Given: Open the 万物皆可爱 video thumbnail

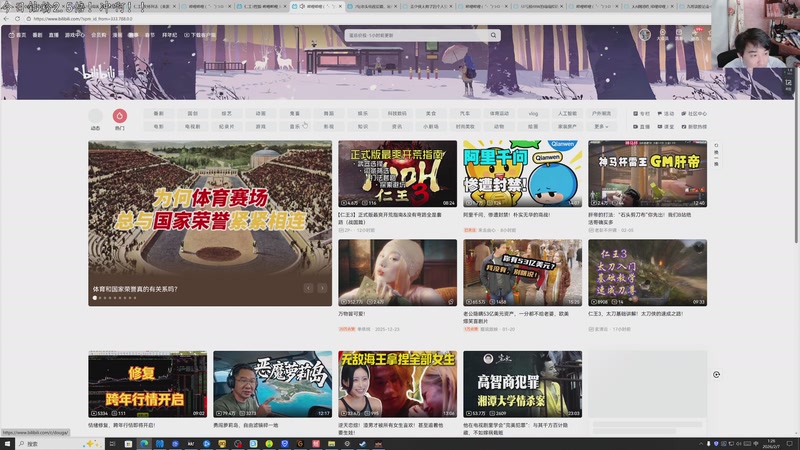Looking at the screenshot, I should (x=397, y=273).
